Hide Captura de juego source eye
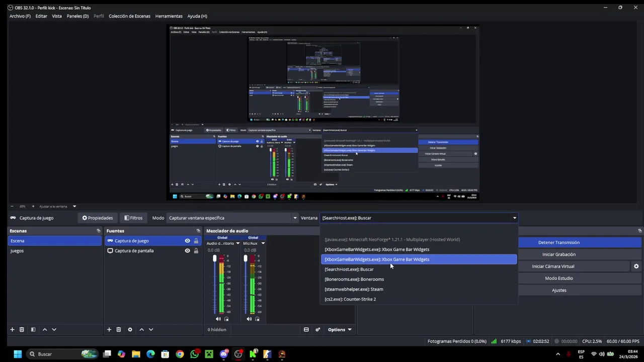This screenshot has height=362, width=644. (x=187, y=241)
